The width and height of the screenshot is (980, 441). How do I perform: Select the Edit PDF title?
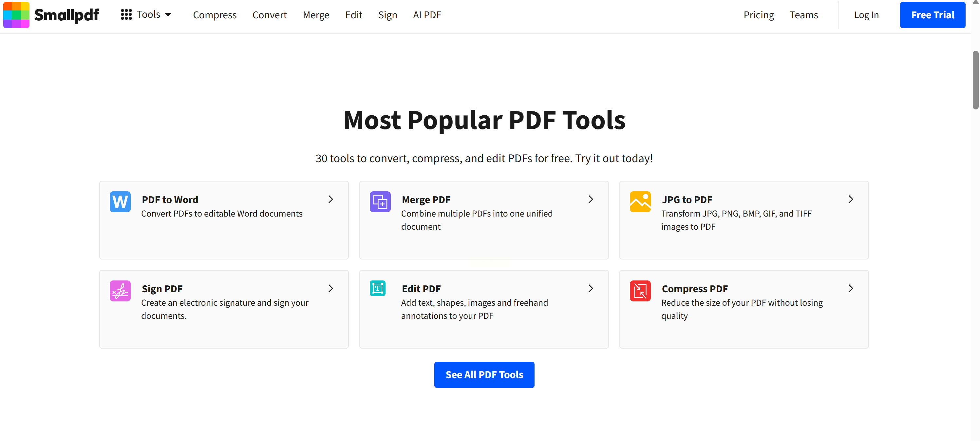tap(421, 289)
